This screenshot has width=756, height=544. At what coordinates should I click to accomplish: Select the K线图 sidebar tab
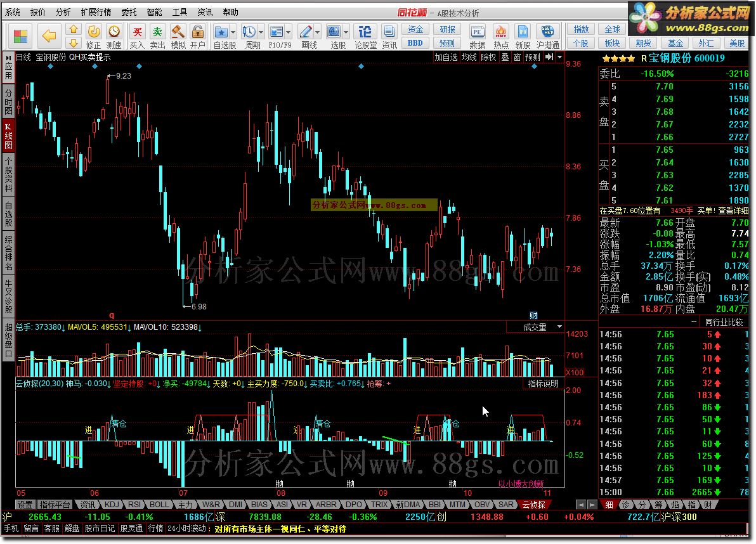click(8, 136)
